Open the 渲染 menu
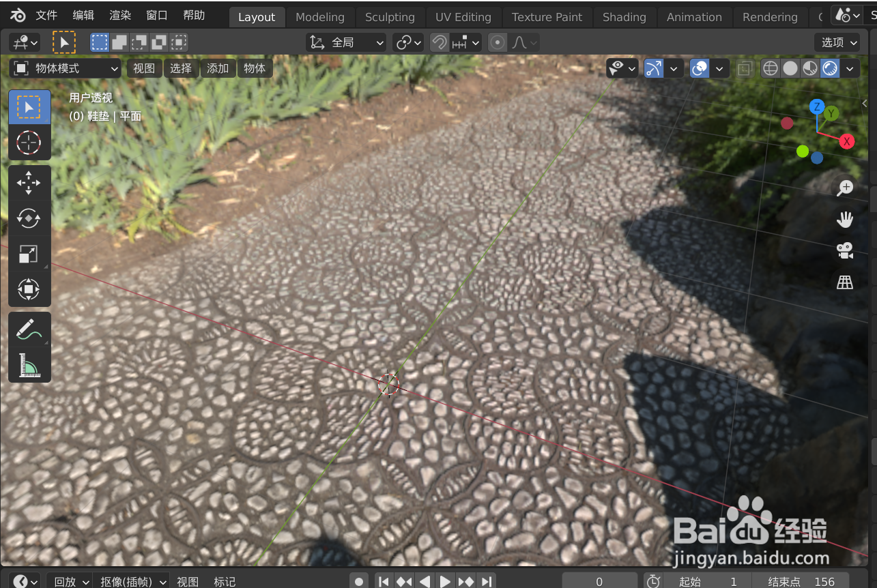Viewport: 877px width, 588px height. 120,15
